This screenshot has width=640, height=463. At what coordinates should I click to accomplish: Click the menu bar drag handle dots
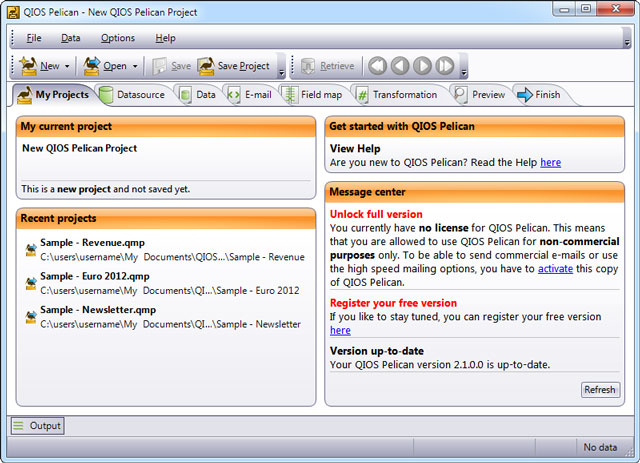[x=13, y=38]
